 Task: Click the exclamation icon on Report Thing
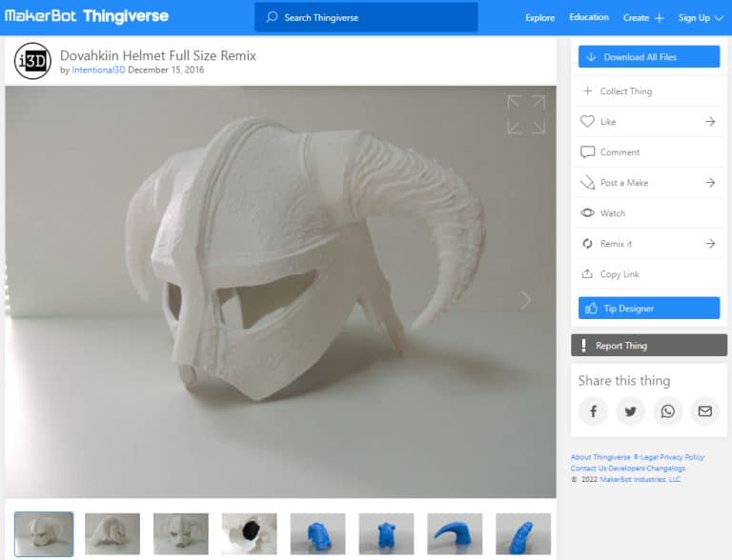coord(583,346)
